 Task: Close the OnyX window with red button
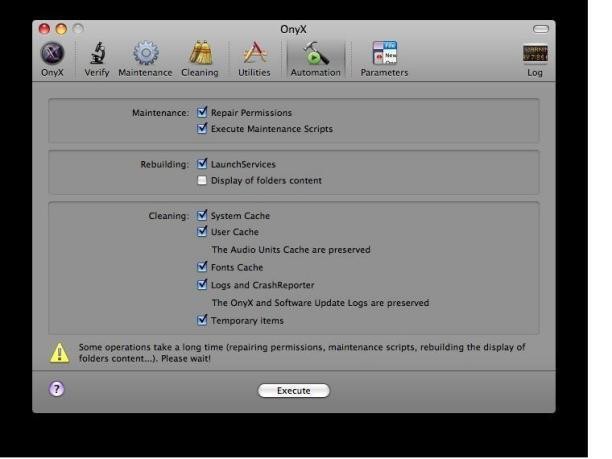44,29
